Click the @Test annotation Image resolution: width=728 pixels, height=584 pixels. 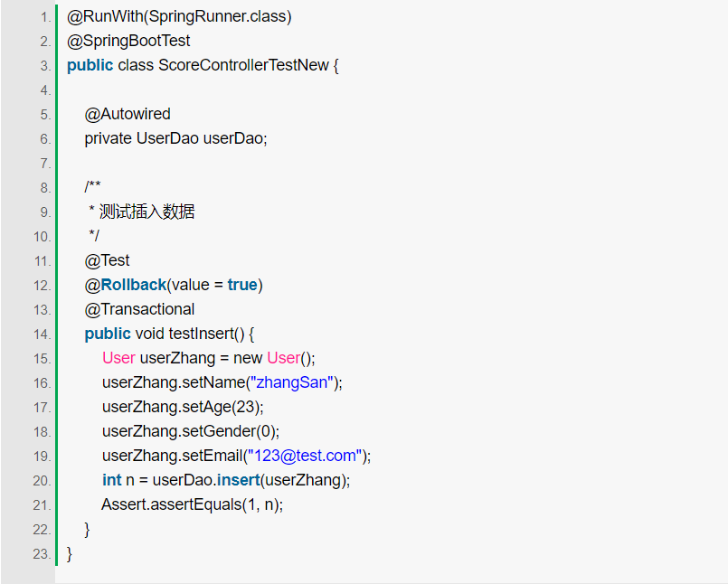click(x=108, y=260)
